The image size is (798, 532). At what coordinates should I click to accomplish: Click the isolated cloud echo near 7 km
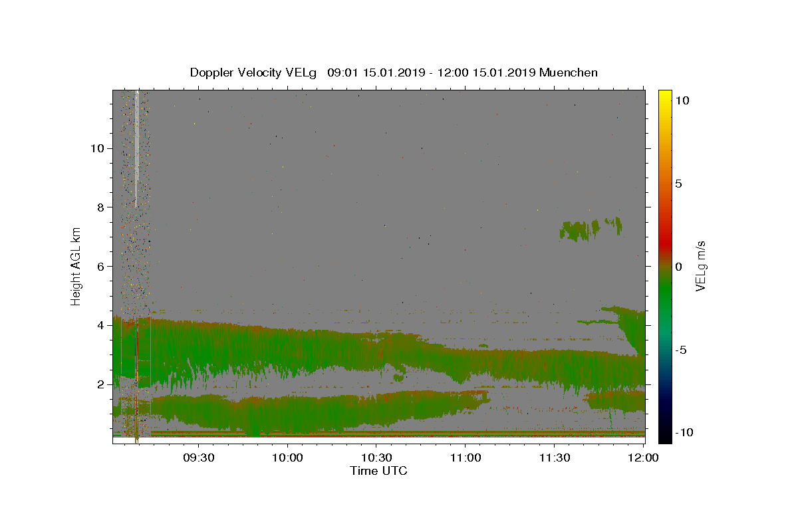[590, 229]
